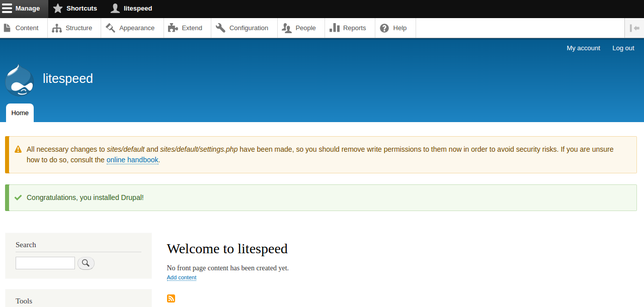Open the Structure admin menu
Screen dimensions: 644x307
[x=74, y=28]
